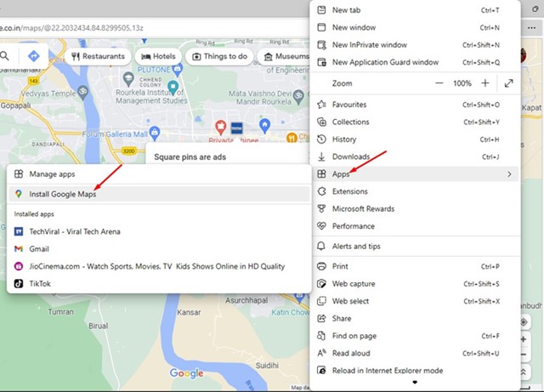Screen dimensions: 544x392
Task: Click the Web select icon
Action: (321, 301)
